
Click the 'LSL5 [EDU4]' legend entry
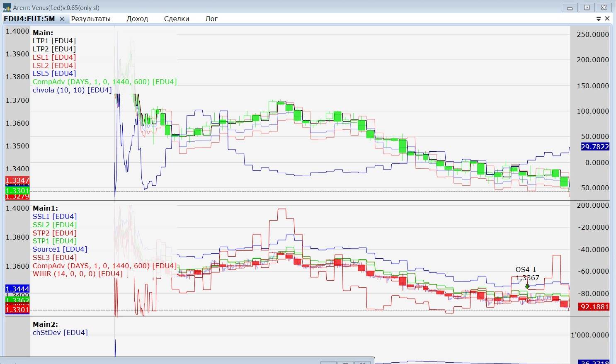coord(54,73)
